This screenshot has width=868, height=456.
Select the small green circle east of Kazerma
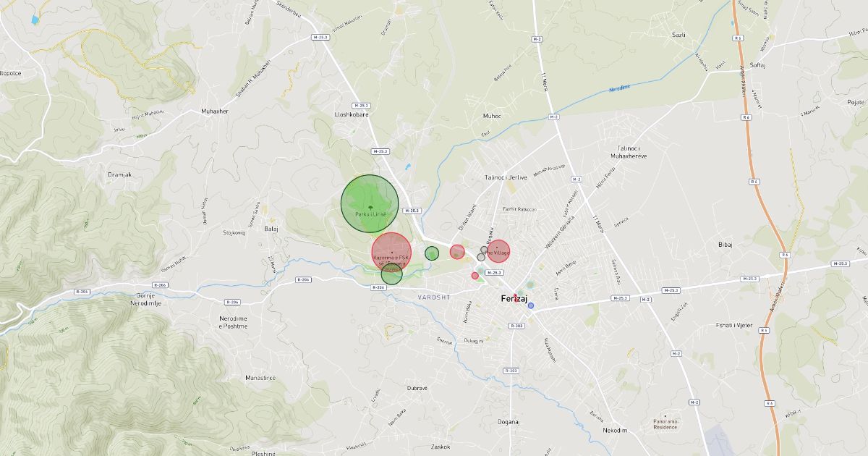tap(432, 253)
